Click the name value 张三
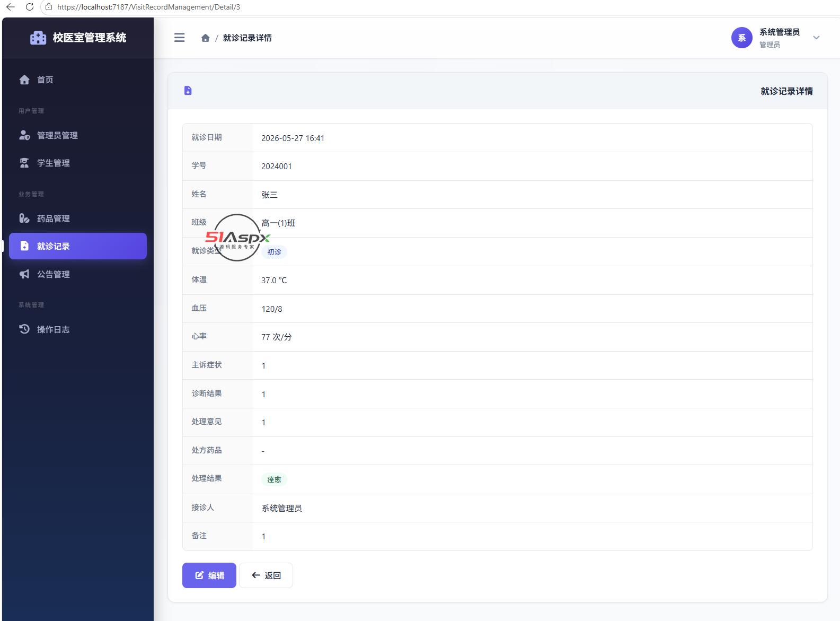 [269, 195]
